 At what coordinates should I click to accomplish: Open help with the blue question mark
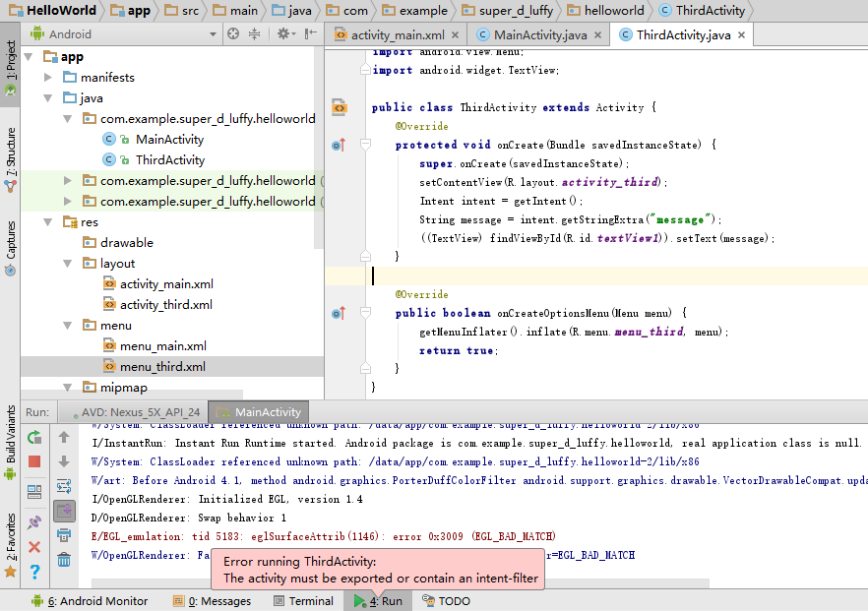pyautogui.click(x=34, y=572)
